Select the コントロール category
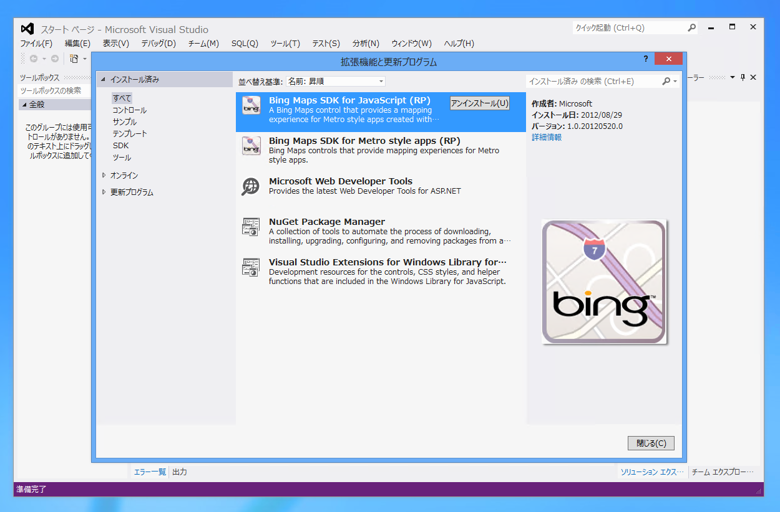This screenshot has width=780, height=512. click(129, 110)
